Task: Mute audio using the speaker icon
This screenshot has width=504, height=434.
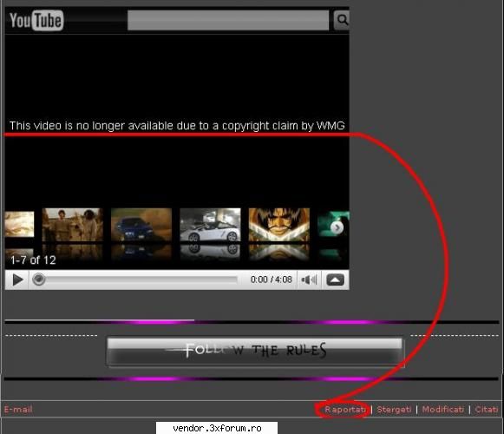Action: [x=309, y=279]
